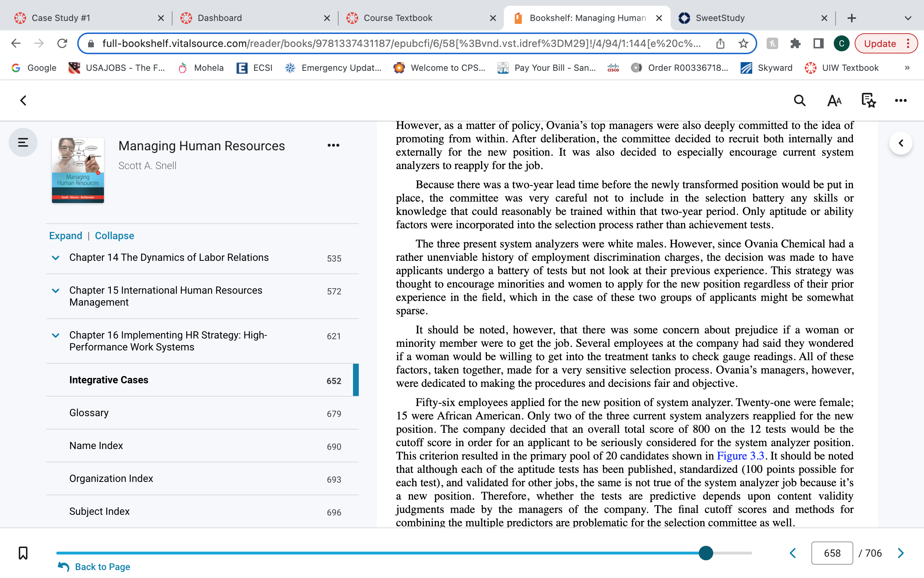Close the Case Study #1 tab

[161, 18]
